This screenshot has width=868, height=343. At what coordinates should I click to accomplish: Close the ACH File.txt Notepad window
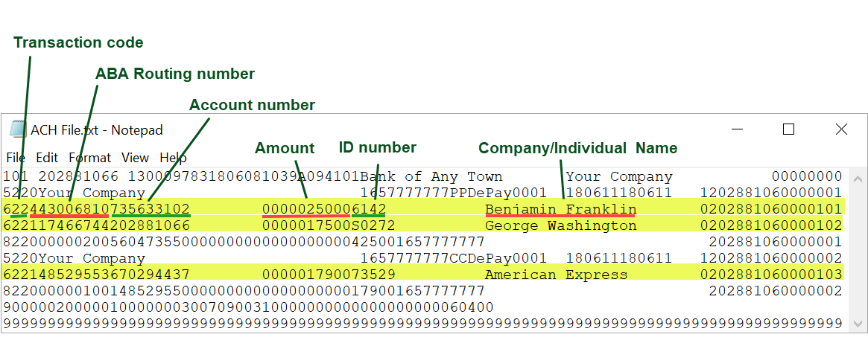pos(841,129)
